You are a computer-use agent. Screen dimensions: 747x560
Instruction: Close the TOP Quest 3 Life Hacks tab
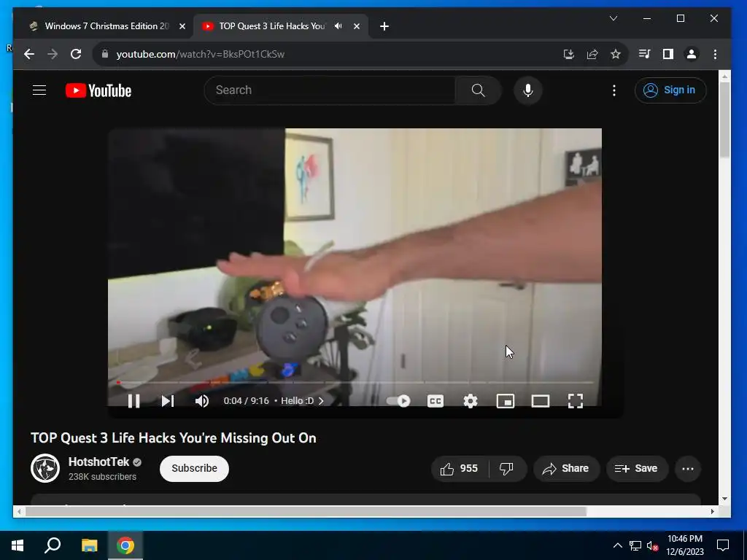coord(356,26)
